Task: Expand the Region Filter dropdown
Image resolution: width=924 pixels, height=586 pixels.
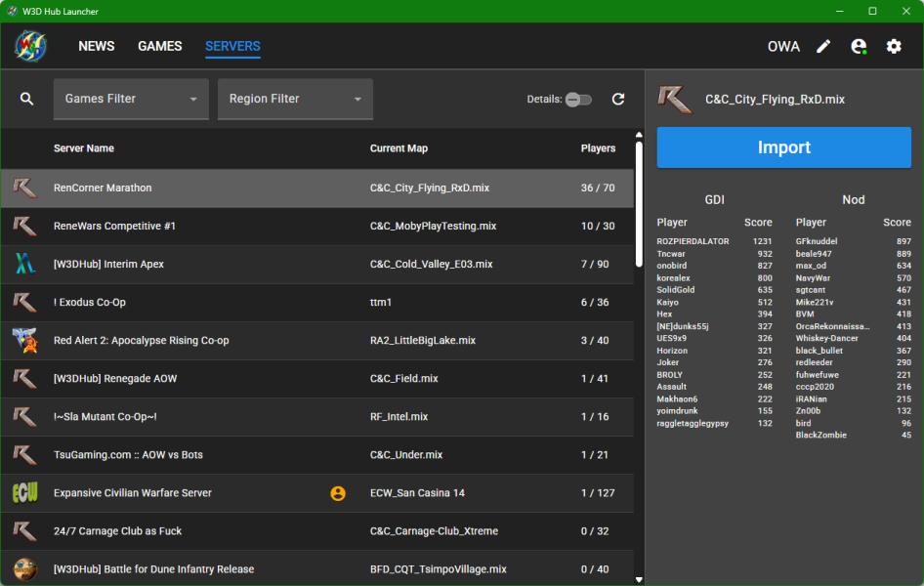Action: 295,99
